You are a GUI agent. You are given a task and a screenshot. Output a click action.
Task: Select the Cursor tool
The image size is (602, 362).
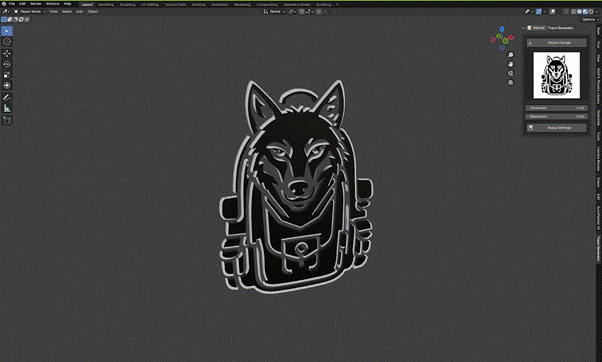pyautogui.click(x=7, y=41)
